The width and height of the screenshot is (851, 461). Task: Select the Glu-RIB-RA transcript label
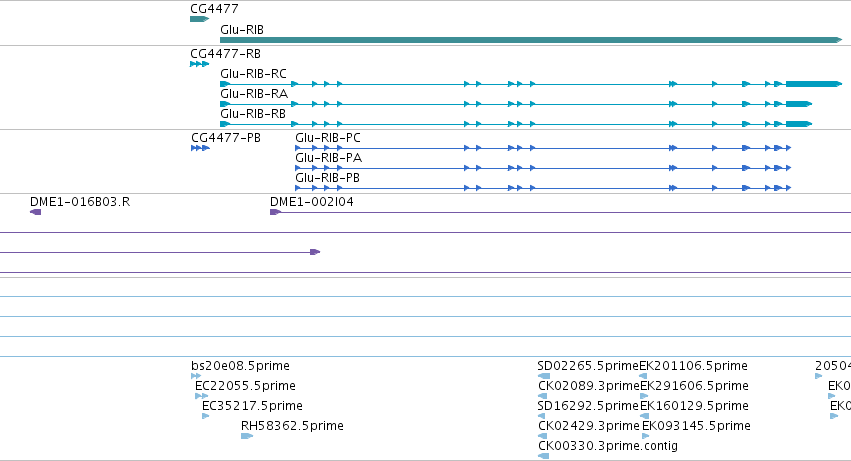tap(253, 94)
